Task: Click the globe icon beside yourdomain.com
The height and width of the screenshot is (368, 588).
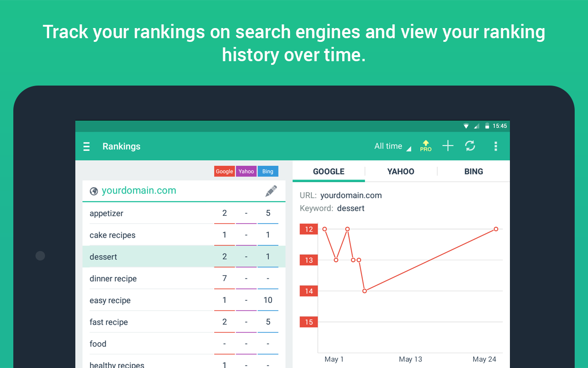Action: [94, 191]
